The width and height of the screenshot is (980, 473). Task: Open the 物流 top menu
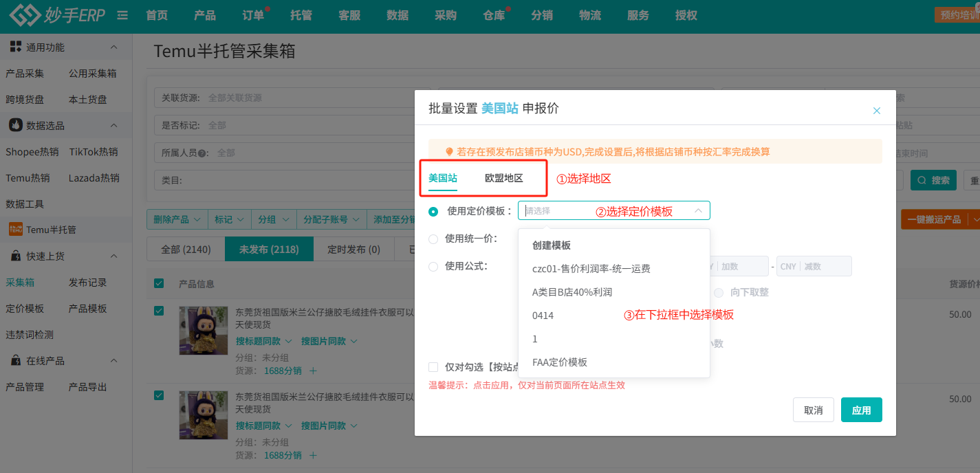pyautogui.click(x=590, y=15)
